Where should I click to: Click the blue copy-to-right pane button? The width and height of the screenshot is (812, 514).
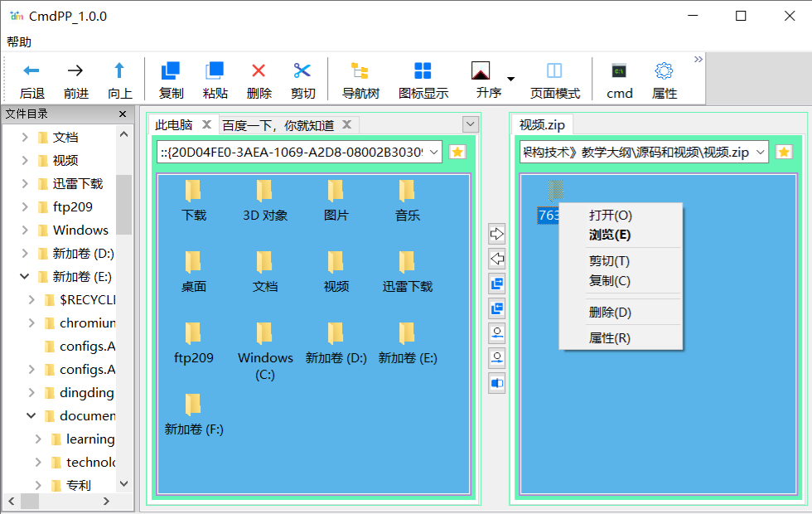tap(496, 284)
